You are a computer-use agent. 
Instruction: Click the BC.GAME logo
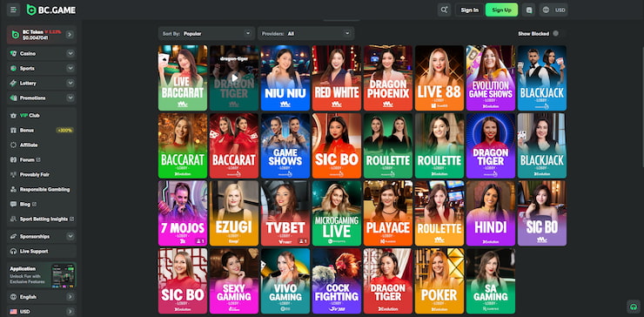tap(51, 10)
